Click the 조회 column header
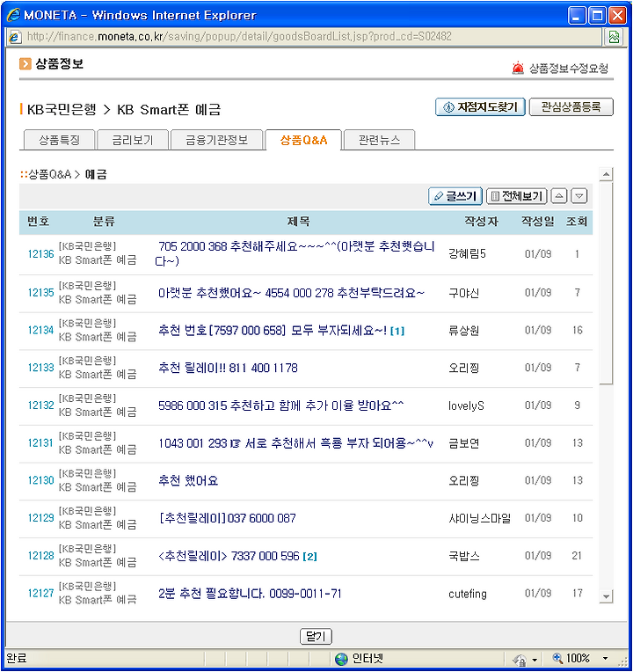Viewport: 633px width, 672px height. coord(577,222)
